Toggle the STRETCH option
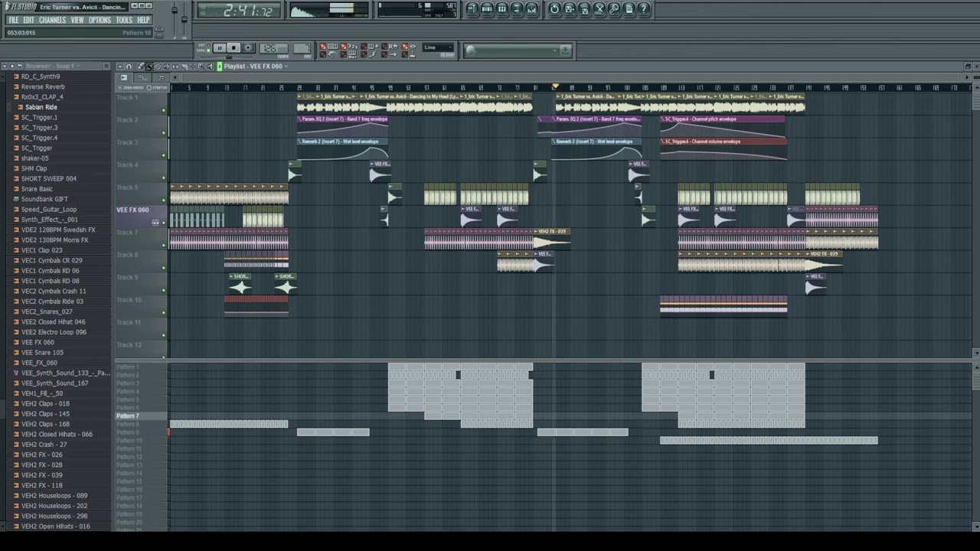Viewport: 980px width, 551px height. click(x=156, y=87)
